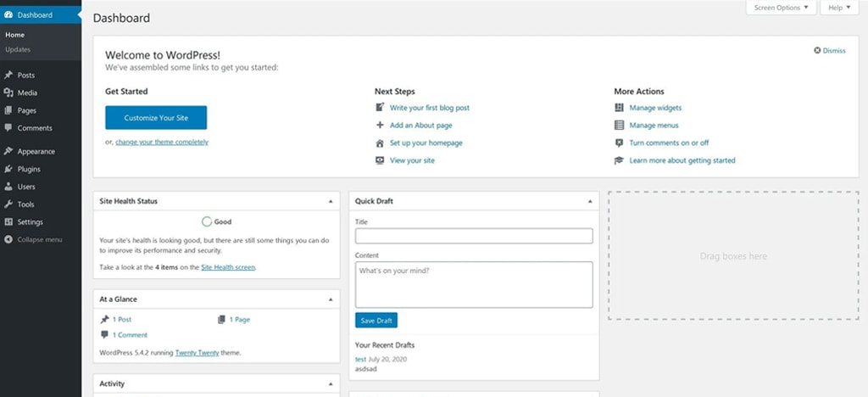The image size is (868, 397).
Task: Open the Users menu label
Action: (x=26, y=187)
